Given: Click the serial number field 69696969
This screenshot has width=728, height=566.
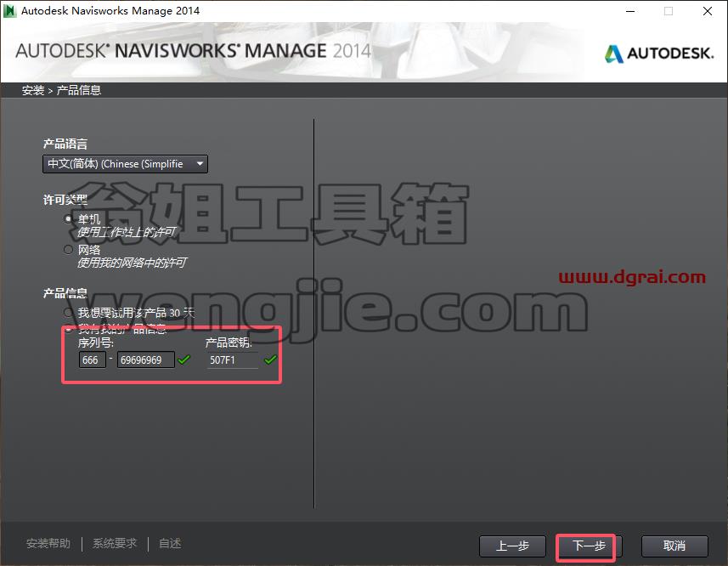Looking at the screenshot, I should [146, 359].
